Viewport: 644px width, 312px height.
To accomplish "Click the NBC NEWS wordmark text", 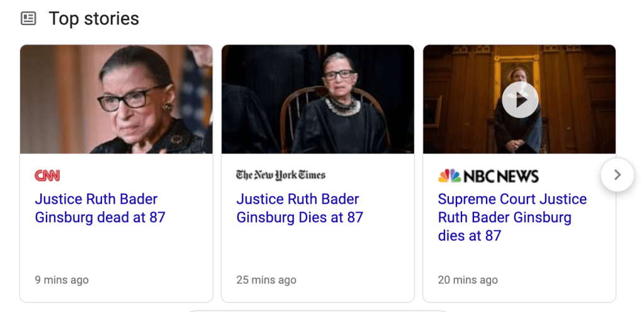I will coord(501,176).
